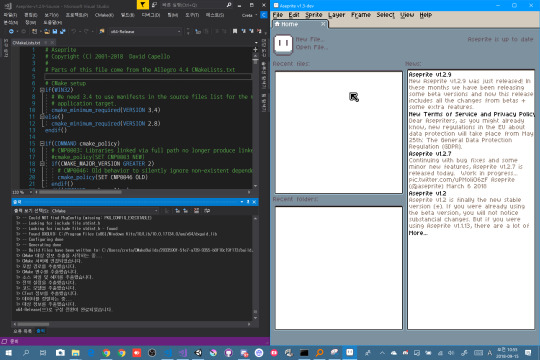Click the Windows Start button
Viewport: 540px width, 360px height.
[9, 353]
